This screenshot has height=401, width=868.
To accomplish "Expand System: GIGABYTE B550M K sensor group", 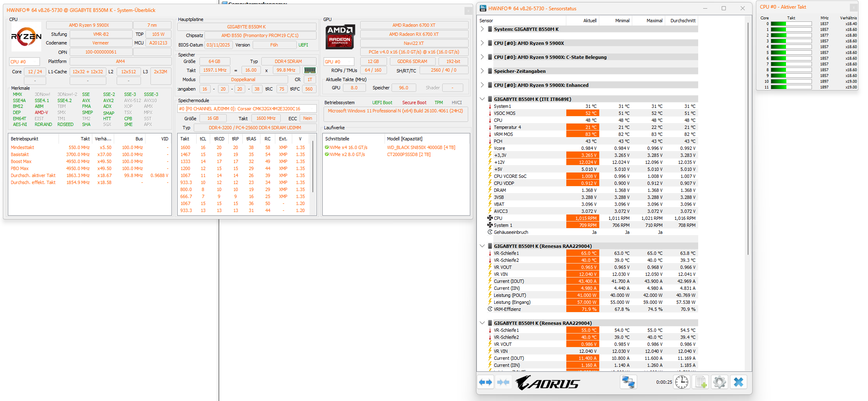I will click(x=482, y=29).
